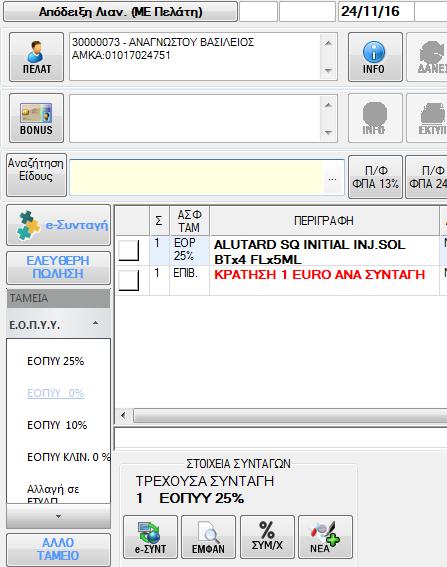The width and height of the screenshot is (447, 567).
Task: Click the ΤΑΜΕΙΑ section header
Action: (x=58, y=298)
